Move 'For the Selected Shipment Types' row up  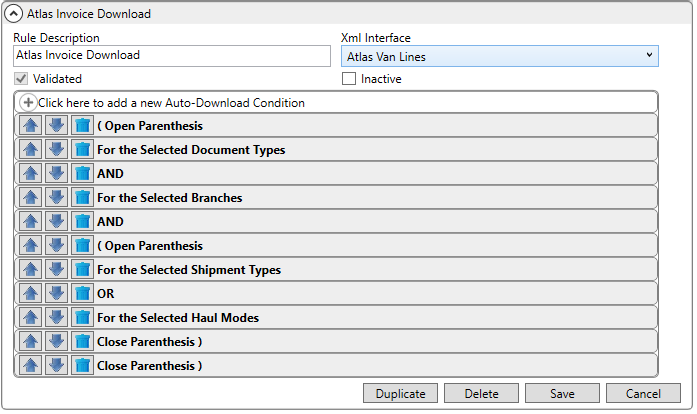31,269
